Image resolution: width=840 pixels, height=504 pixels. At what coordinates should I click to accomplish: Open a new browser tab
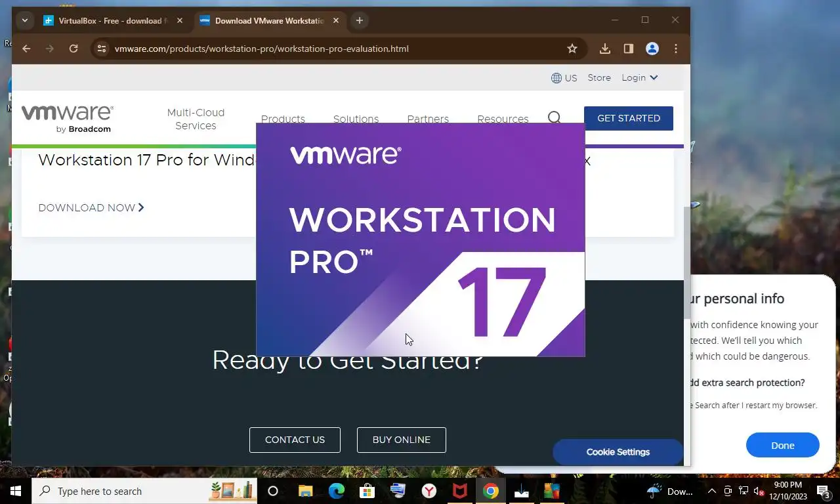point(359,20)
